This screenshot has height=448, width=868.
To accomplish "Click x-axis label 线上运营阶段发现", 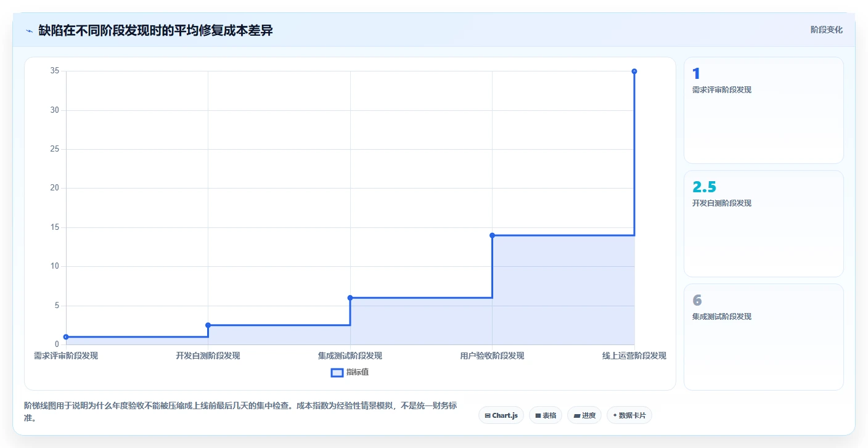I will pos(634,356).
